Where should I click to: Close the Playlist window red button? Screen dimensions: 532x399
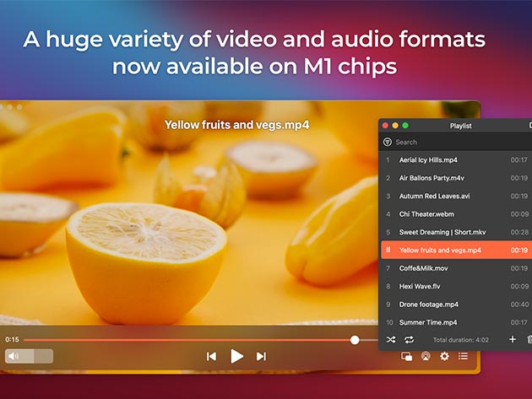tap(385, 126)
